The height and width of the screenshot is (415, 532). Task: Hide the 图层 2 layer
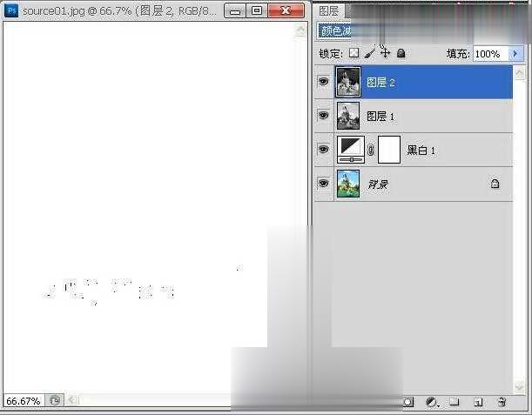click(x=323, y=82)
